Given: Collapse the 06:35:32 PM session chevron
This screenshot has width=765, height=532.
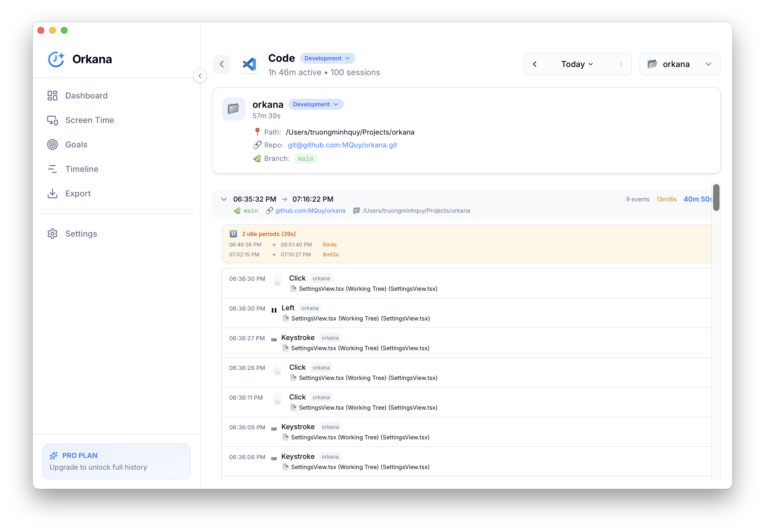Looking at the screenshot, I should click(x=224, y=199).
